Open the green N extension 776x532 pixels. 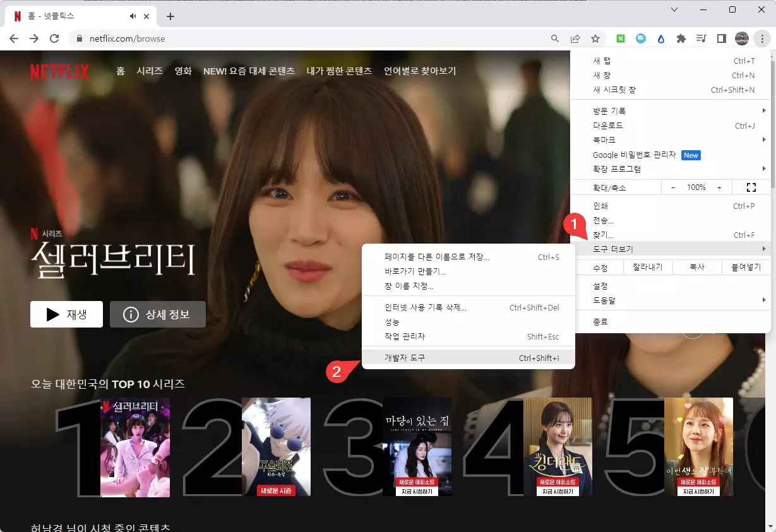pos(621,38)
